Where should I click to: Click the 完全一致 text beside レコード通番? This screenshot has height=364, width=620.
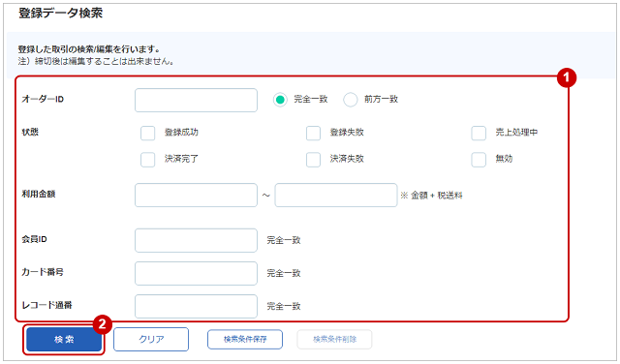[284, 306]
